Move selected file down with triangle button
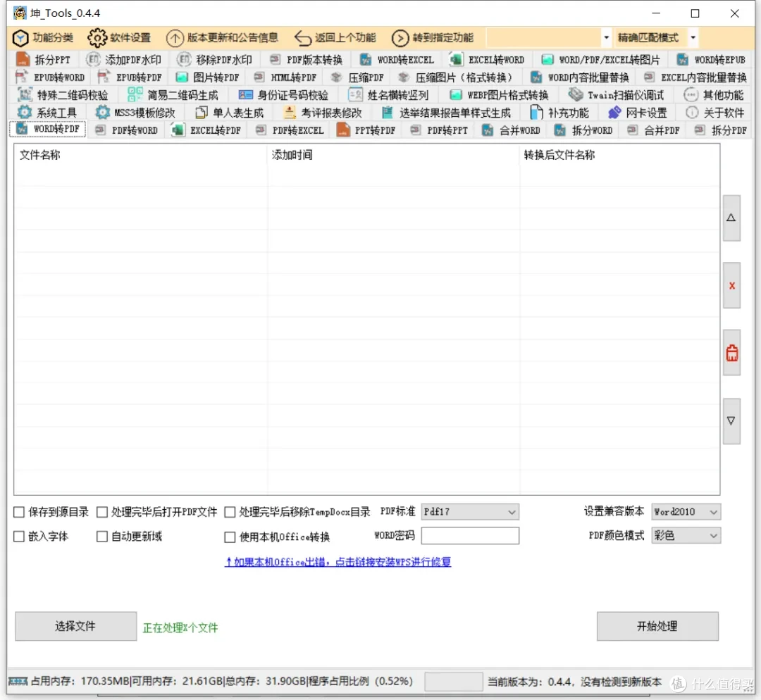Image resolution: width=761 pixels, height=700 pixels. [x=731, y=421]
